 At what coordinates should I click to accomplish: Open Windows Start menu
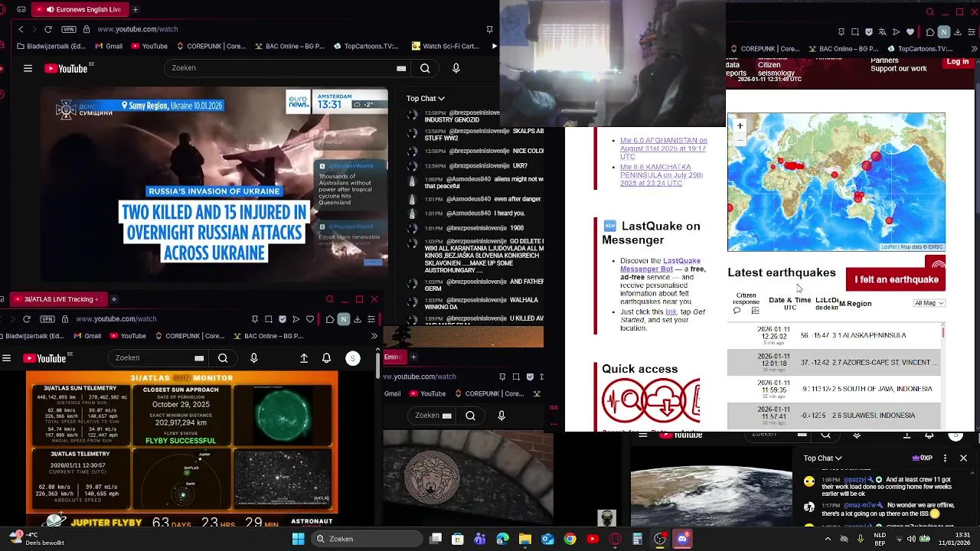[x=298, y=539]
